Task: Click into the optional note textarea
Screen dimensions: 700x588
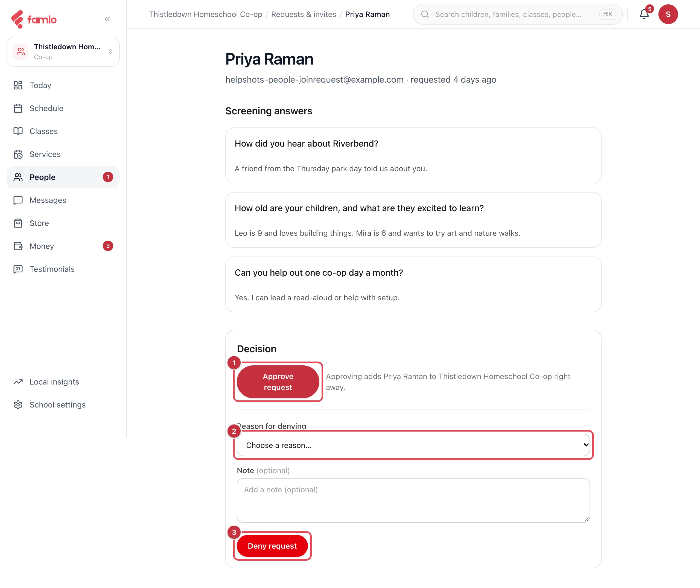Action: pyautogui.click(x=413, y=501)
